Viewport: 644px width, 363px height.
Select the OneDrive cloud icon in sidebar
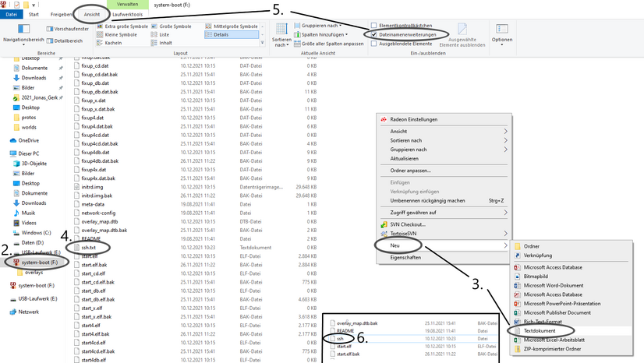click(13, 140)
